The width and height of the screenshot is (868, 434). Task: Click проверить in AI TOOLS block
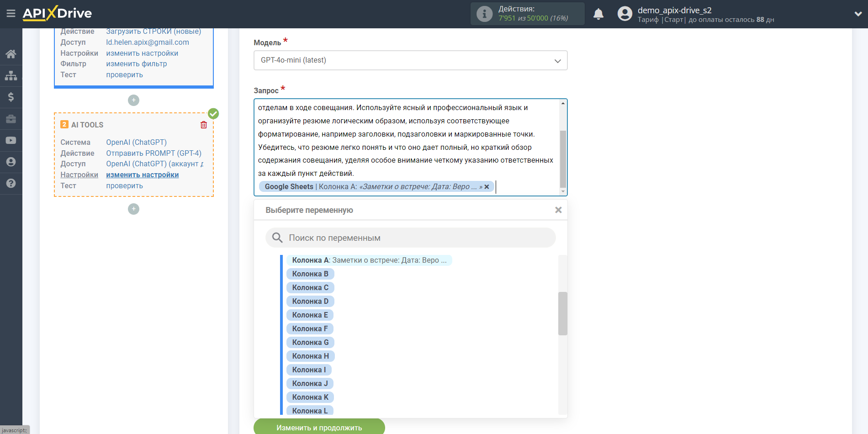pos(124,185)
